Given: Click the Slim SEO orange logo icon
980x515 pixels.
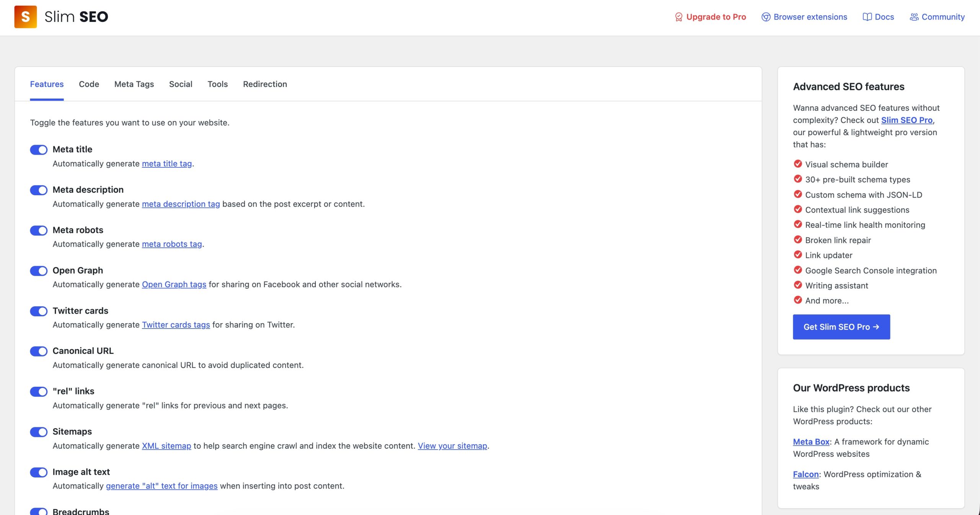Looking at the screenshot, I should [25, 16].
